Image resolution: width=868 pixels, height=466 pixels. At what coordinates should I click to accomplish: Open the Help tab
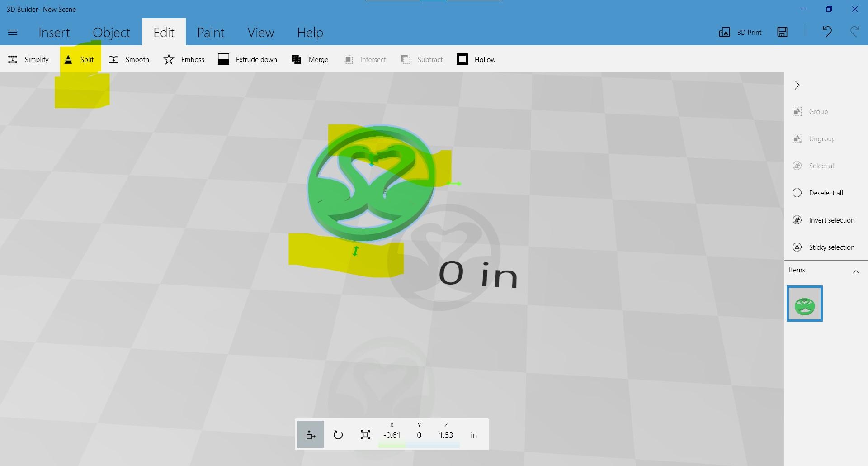point(310,33)
